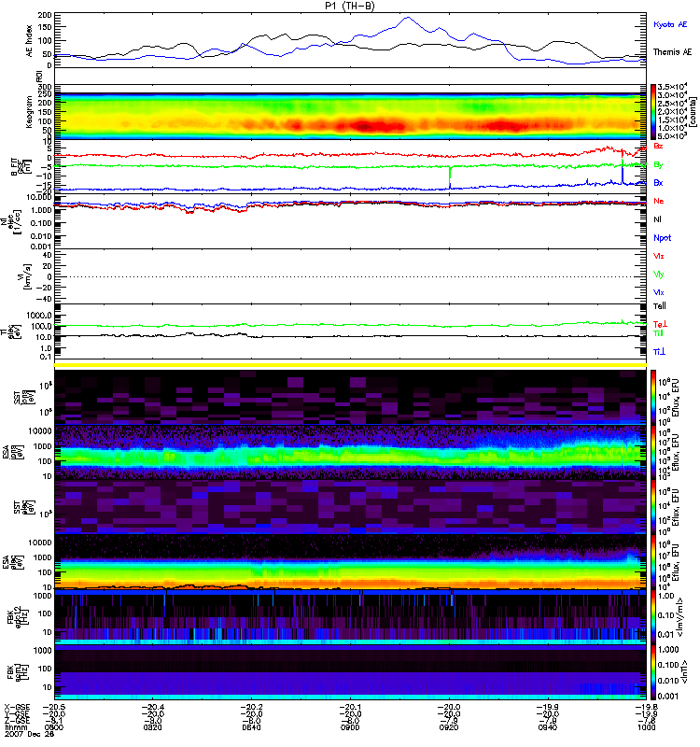Screen dimensions: 700x747
Task: Click the "1000.0" tick on the temperature axis
Action: [39, 315]
